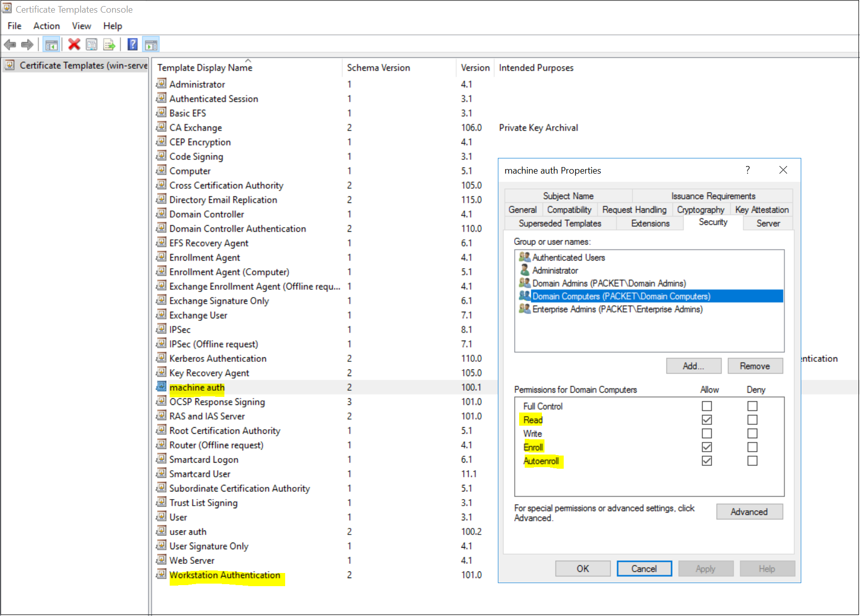Sort list by Template Display Name header
Screen dimensions: 860x616
pyautogui.click(x=205, y=68)
